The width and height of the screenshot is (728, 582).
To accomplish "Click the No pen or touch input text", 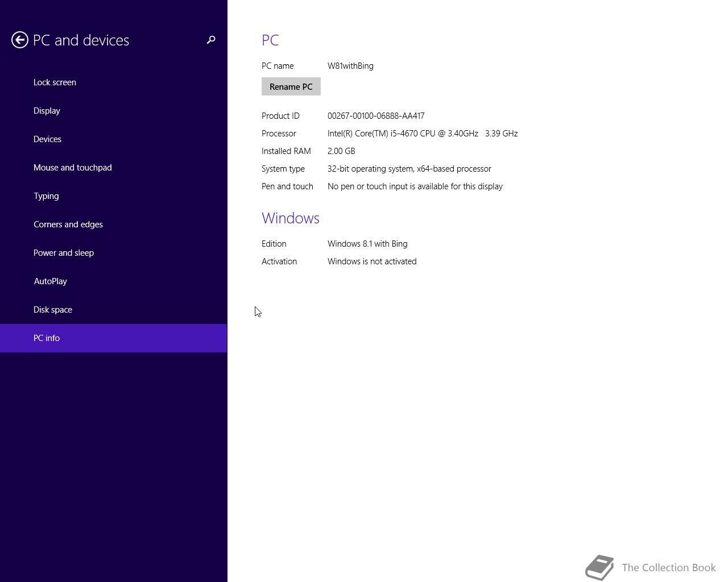I will (x=415, y=186).
